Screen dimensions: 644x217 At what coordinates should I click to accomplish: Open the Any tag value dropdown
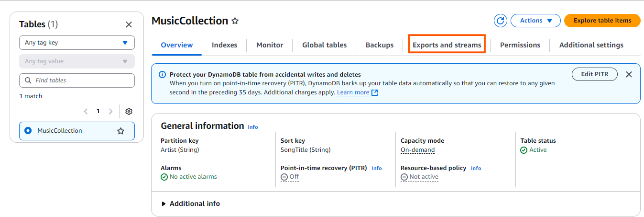coord(77,61)
